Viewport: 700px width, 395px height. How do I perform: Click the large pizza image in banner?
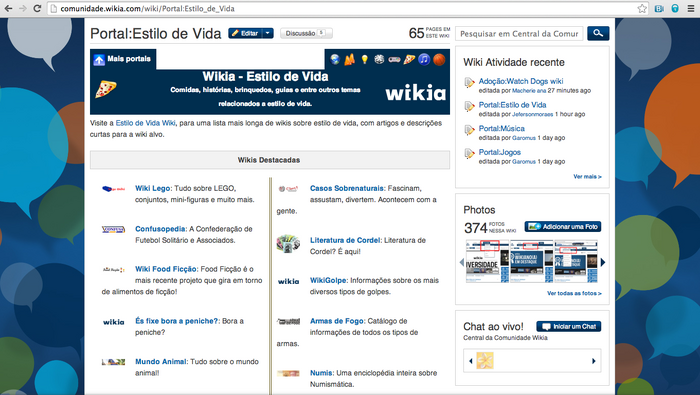click(x=106, y=89)
